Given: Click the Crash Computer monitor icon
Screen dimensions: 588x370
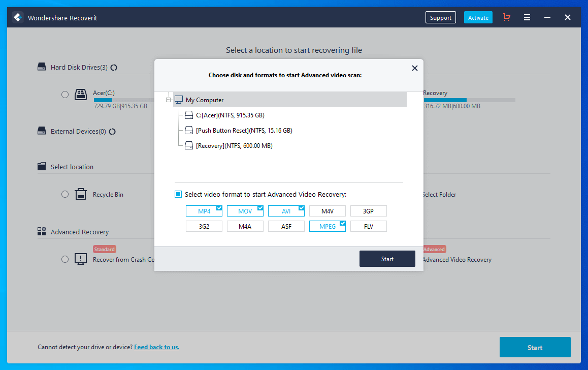Looking at the screenshot, I should point(81,259).
